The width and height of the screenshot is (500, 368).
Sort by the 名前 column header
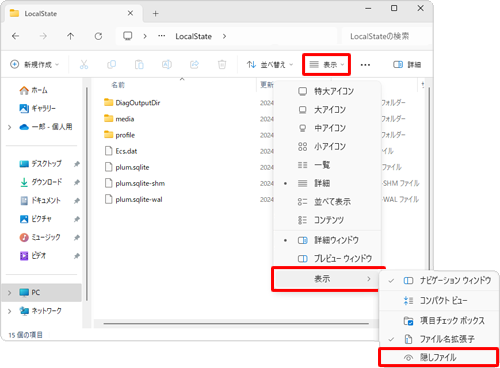click(118, 85)
